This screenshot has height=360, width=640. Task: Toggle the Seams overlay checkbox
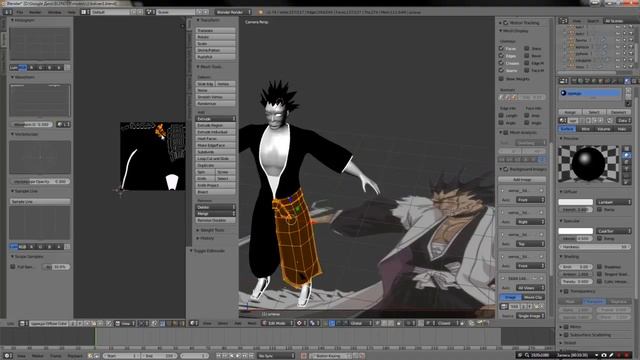(501, 71)
